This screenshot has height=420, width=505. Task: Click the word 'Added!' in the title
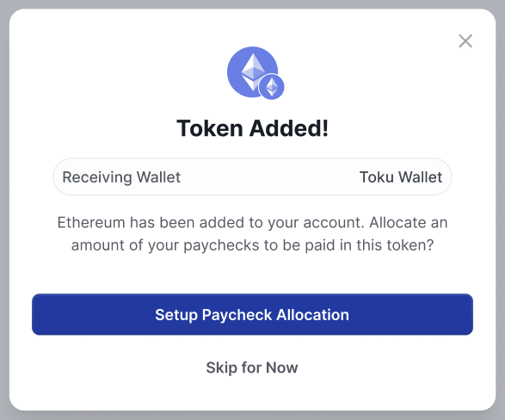(289, 128)
